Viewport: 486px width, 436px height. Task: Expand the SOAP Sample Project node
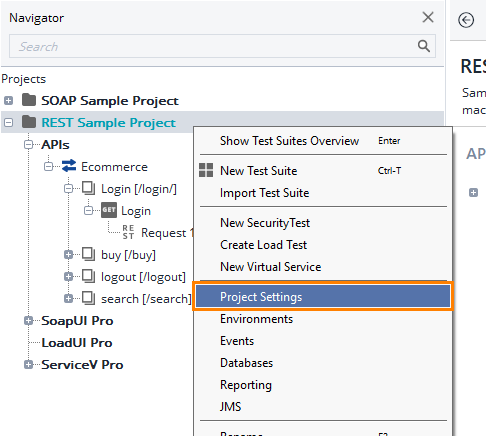tap(9, 100)
